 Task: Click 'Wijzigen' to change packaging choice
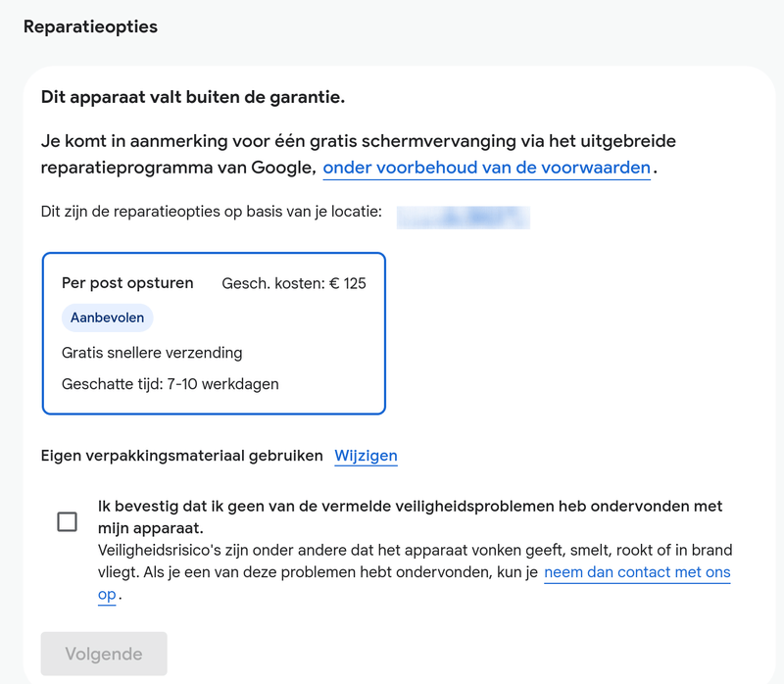pos(366,456)
